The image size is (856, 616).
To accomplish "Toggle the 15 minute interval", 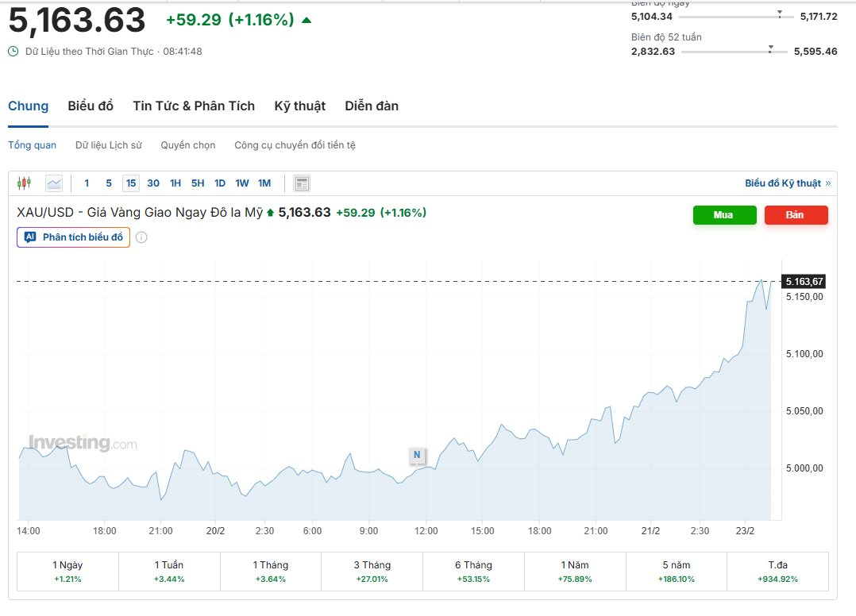I will (x=131, y=183).
